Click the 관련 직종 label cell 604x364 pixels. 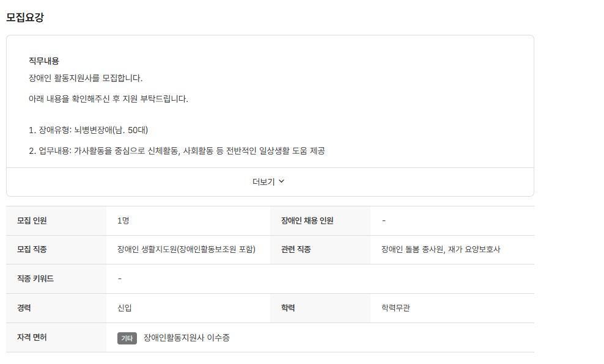[296, 249]
